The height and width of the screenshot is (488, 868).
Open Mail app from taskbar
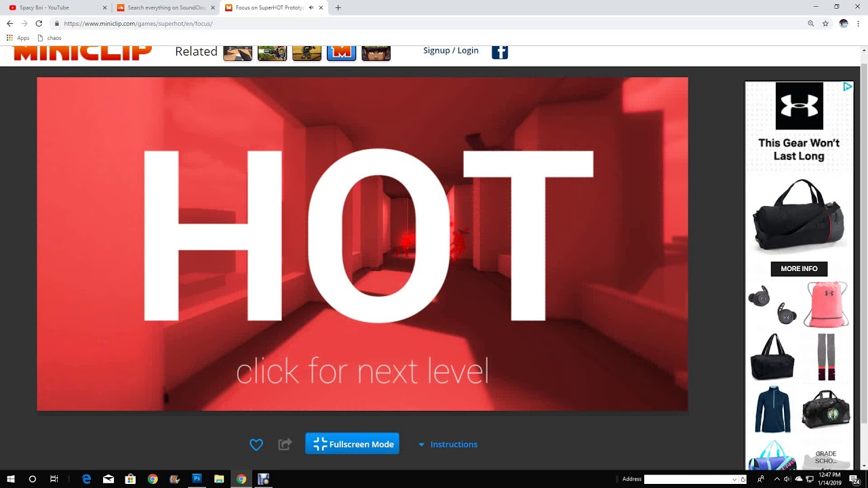[x=108, y=479]
